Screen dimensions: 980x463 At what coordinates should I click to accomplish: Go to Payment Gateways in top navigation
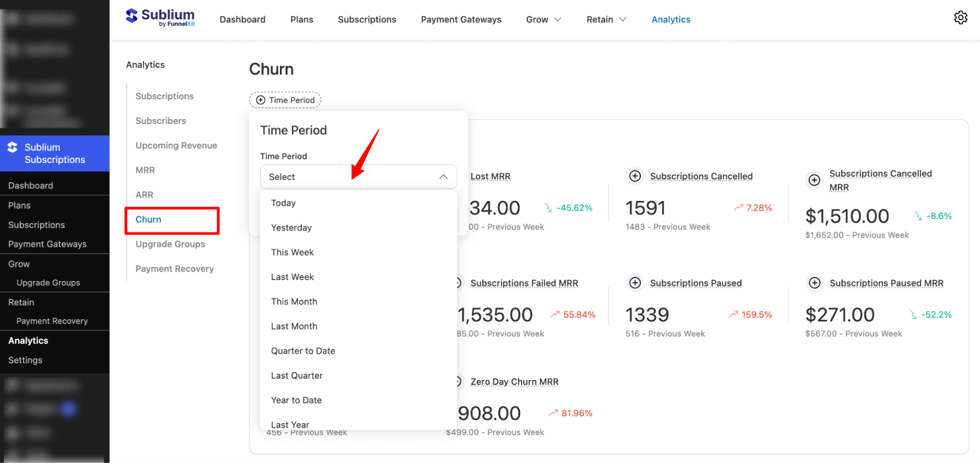tap(461, 20)
